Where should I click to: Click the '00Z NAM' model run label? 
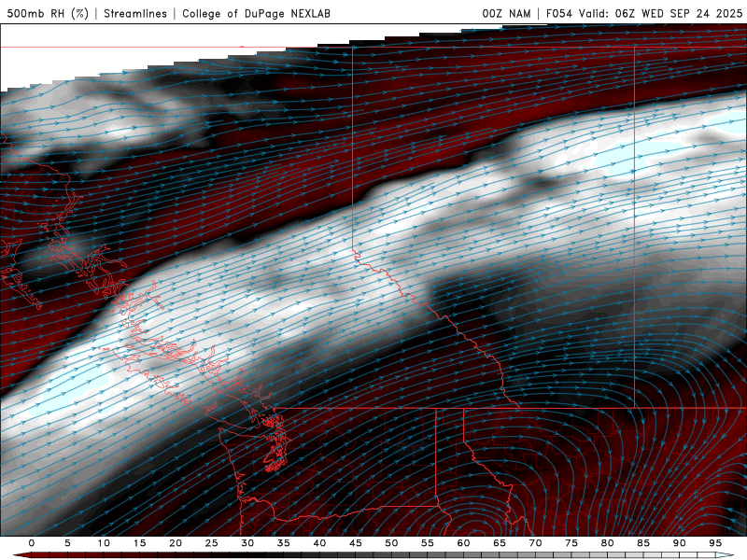[x=506, y=13]
